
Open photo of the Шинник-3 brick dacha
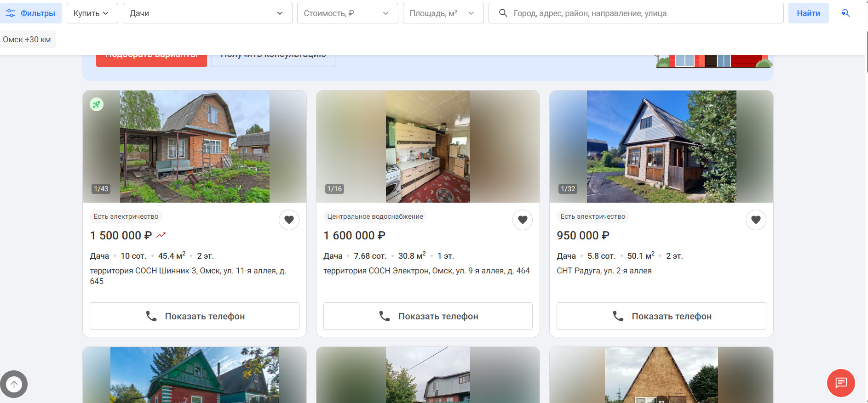tap(195, 147)
